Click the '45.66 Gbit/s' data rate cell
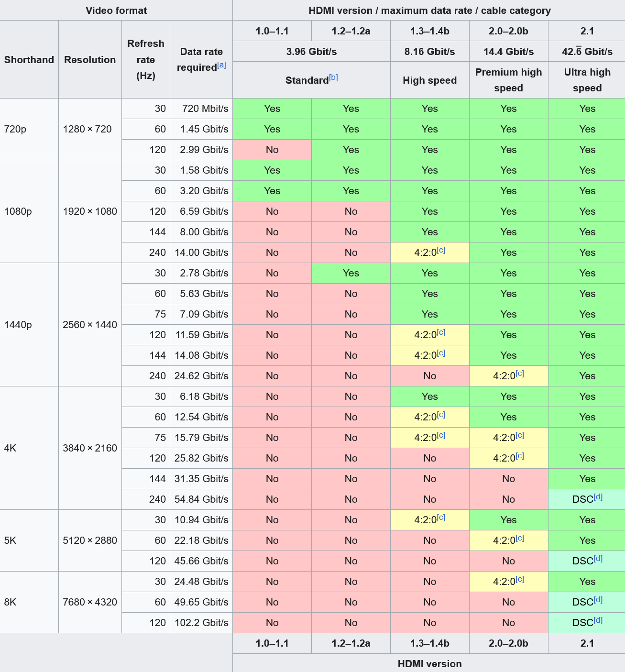The image size is (625, 672). (x=201, y=561)
